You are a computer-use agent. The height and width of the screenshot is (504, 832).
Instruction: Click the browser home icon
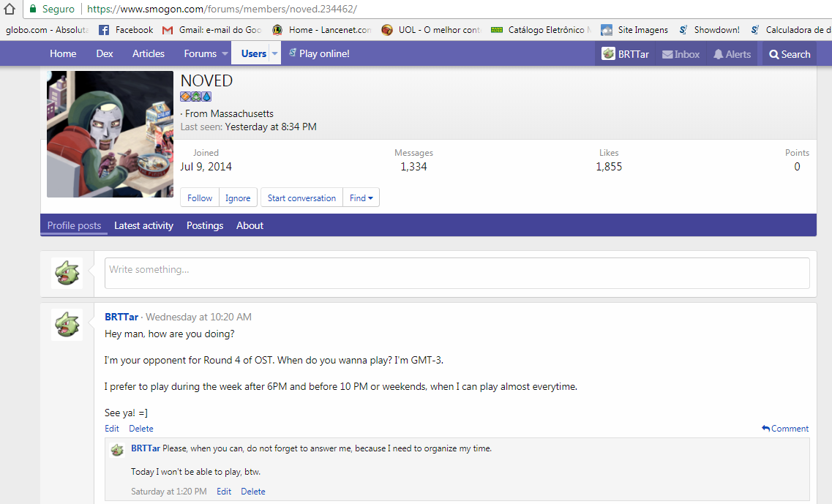10,10
